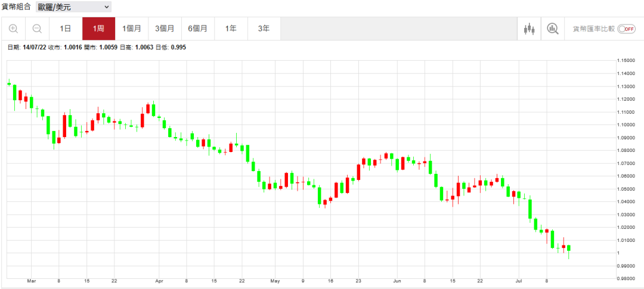Click the last candlestick on the chart
The height and width of the screenshot is (289, 644).
click(x=569, y=248)
